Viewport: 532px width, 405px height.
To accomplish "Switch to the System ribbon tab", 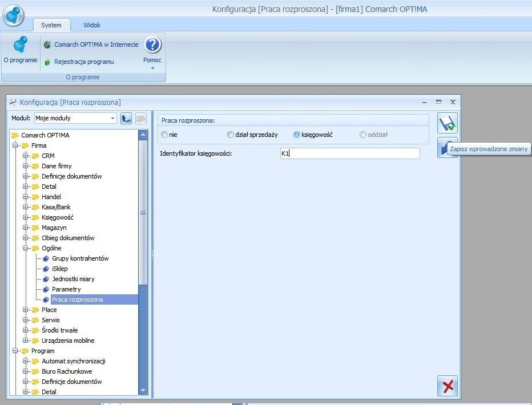I will pos(51,25).
